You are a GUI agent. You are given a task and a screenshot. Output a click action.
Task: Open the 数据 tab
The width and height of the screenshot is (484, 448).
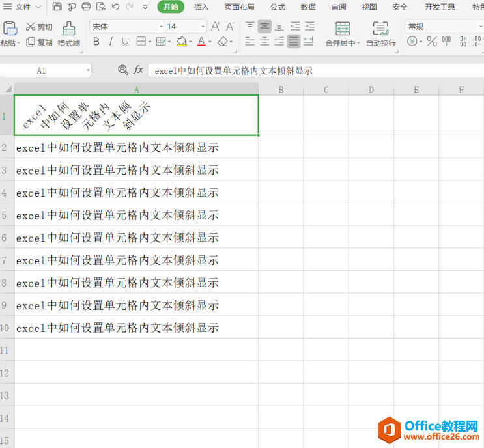[308, 7]
